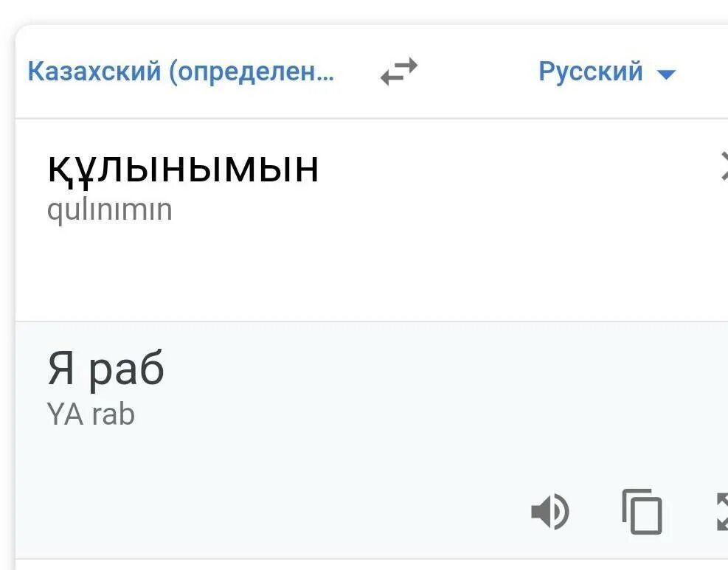Screen dimensions: 728x570
Task: Click the YA part of the romanization
Action: coord(66,414)
